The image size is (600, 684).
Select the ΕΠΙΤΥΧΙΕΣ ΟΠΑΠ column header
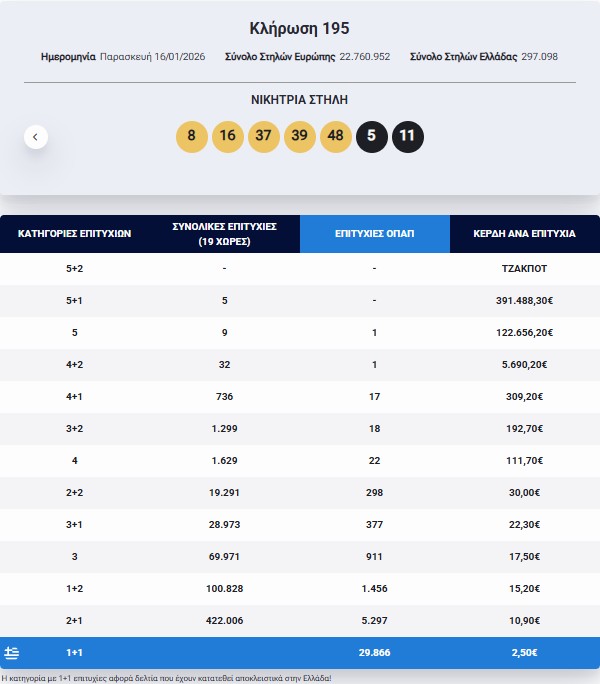coord(375,233)
